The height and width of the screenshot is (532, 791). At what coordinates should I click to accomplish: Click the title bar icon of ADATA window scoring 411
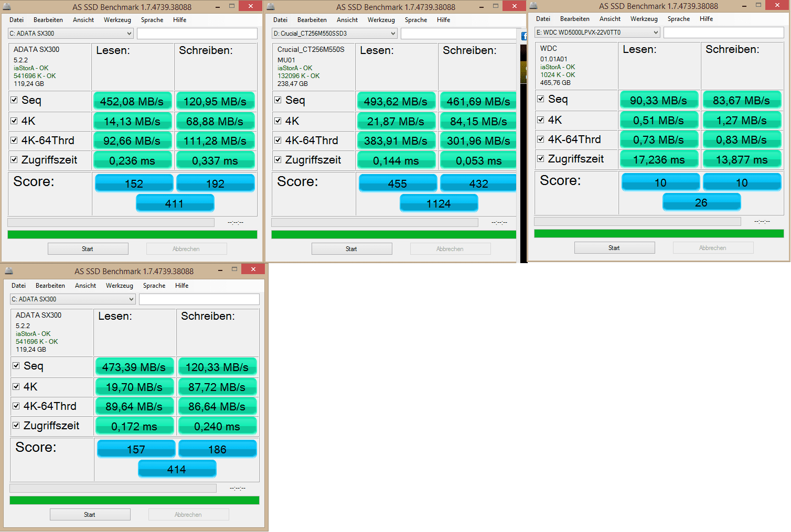(7, 6)
